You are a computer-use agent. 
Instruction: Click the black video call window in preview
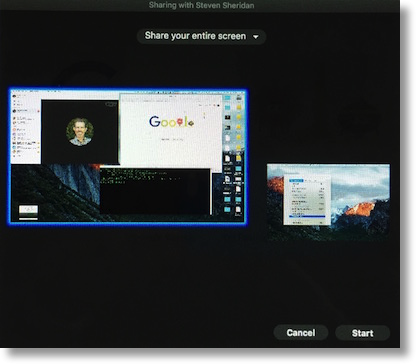[x=80, y=131]
